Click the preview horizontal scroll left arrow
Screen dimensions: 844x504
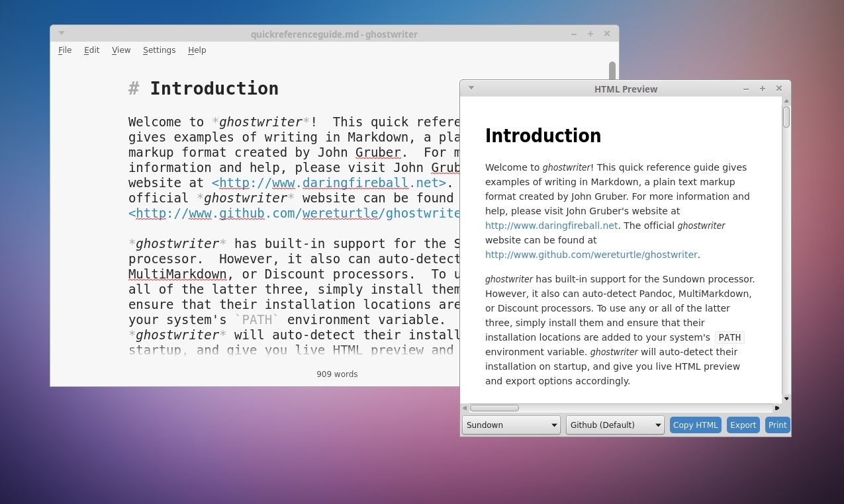click(x=465, y=408)
